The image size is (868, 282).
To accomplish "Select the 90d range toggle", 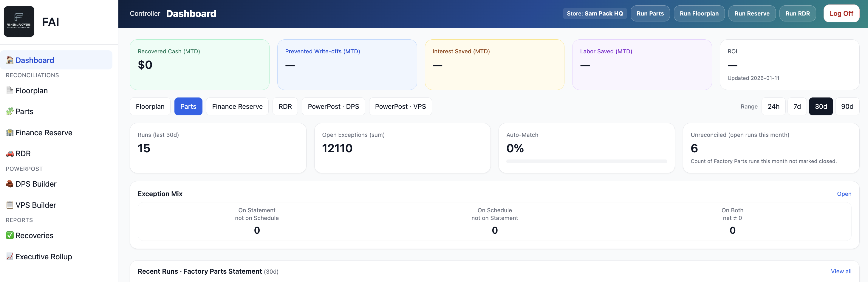I will 847,106.
